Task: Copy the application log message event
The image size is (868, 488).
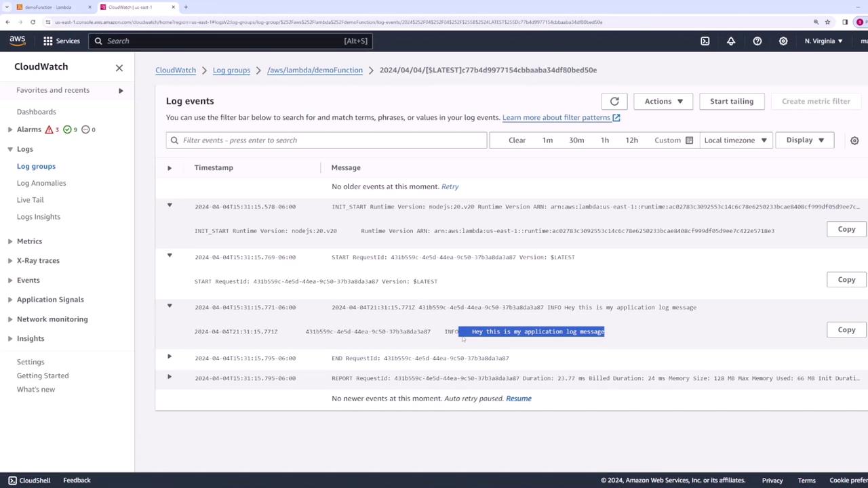Action: [846, 329]
